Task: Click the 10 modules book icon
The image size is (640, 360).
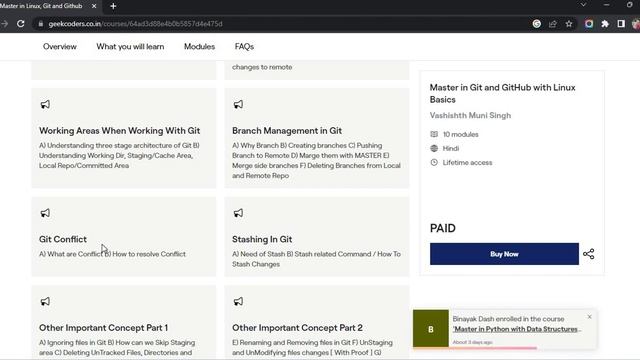Action: point(434,134)
